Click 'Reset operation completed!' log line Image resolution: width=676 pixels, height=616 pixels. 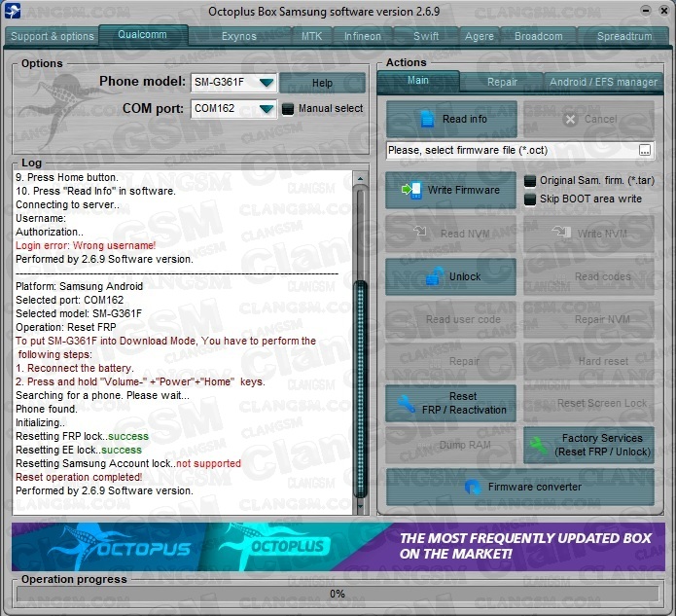[79, 477]
